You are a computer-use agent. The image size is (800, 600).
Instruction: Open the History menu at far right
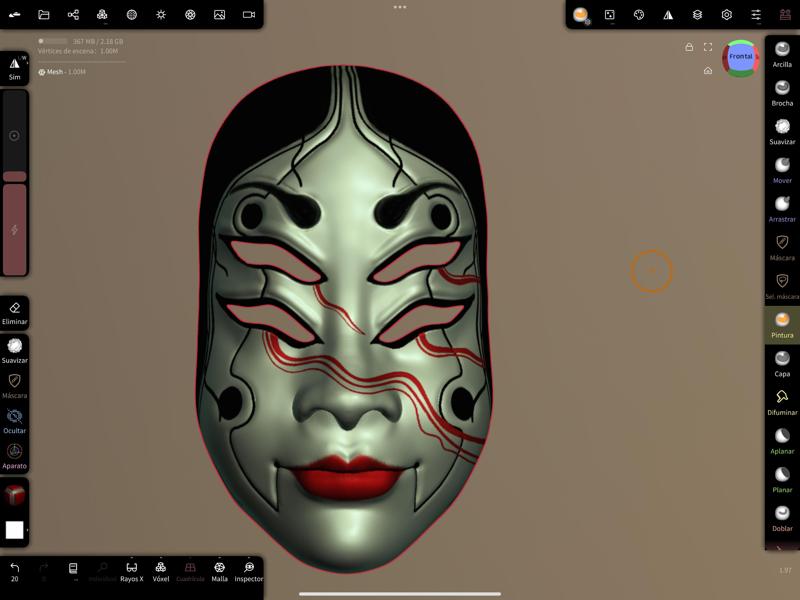pos(785,15)
